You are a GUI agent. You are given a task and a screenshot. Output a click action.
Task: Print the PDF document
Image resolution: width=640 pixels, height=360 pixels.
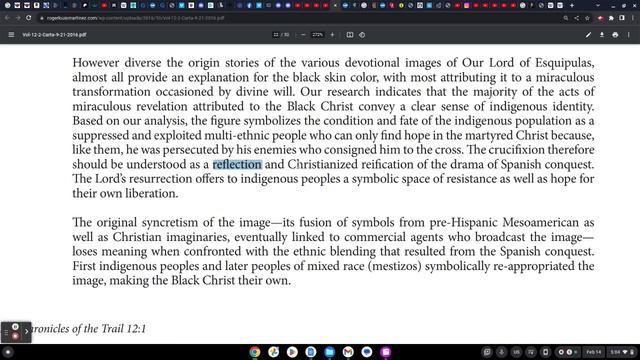click(615, 35)
